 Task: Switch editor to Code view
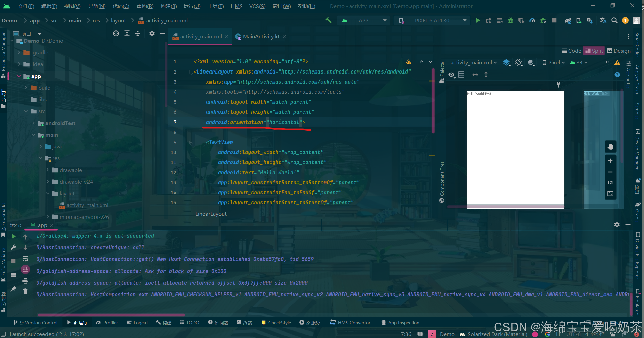pos(571,51)
